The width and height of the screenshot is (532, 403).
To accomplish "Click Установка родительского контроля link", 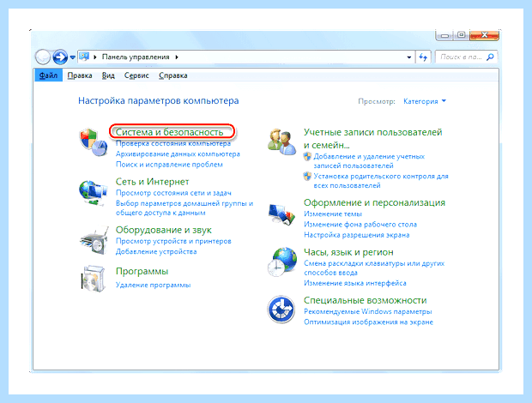I will pos(381,181).
